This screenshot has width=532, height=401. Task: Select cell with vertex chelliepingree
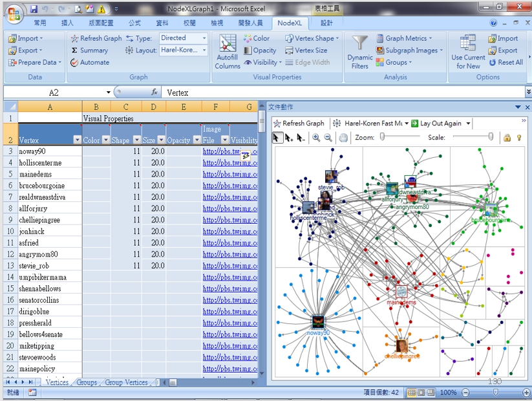(50, 220)
